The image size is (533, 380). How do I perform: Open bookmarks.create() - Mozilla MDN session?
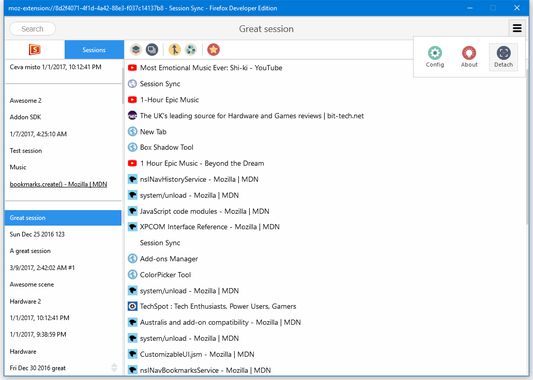(x=58, y=184)
